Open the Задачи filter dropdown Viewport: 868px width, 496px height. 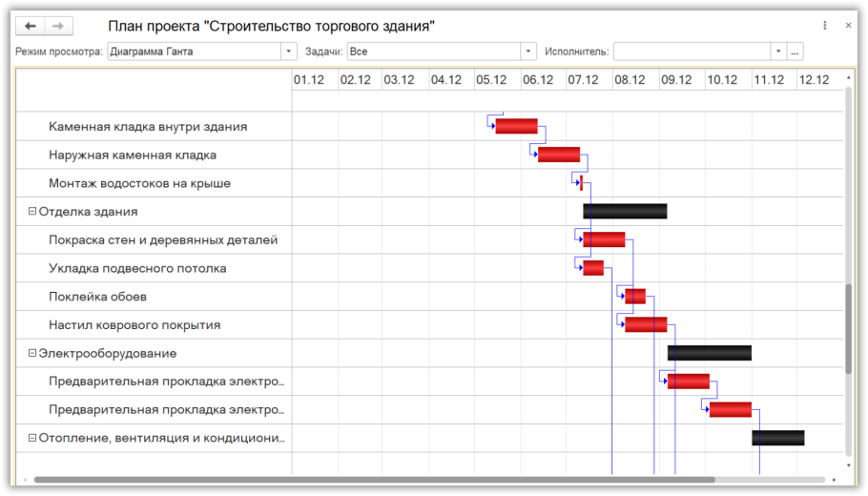point(528,52)
